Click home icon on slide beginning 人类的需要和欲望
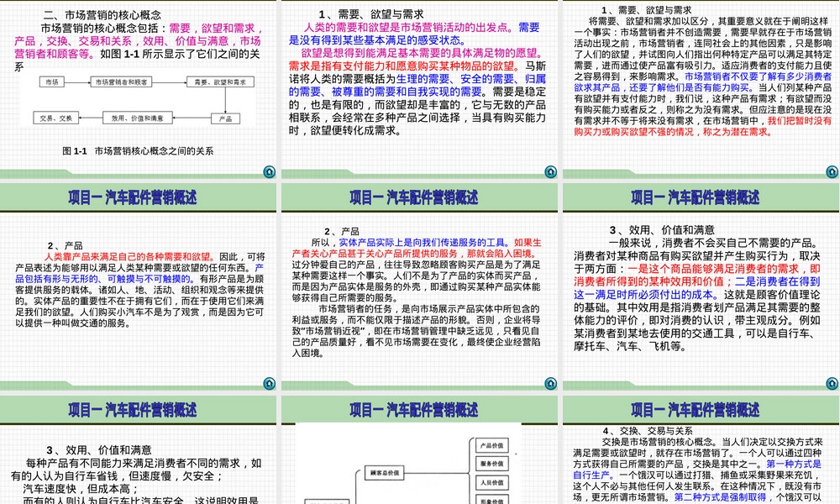This screenshot has height=504, width=840. click(x=551, y=172)
